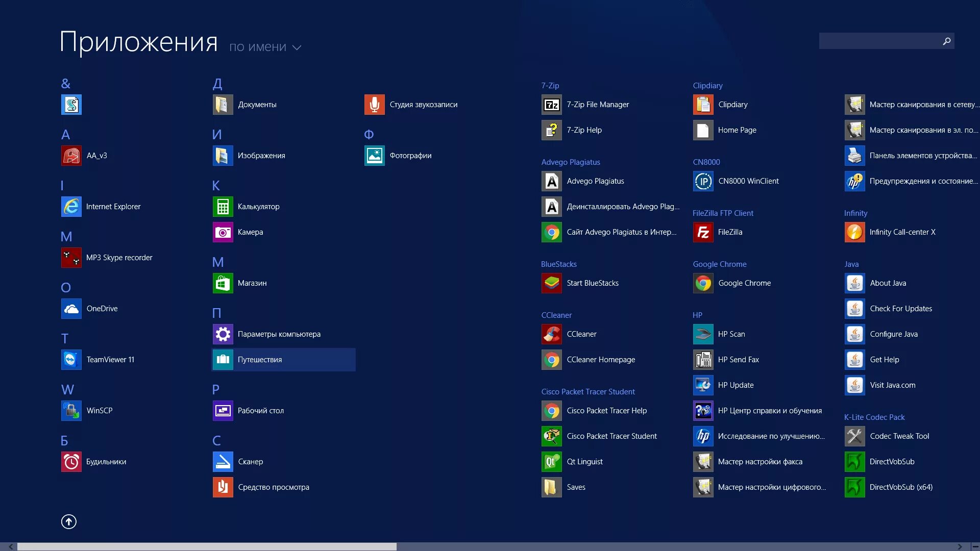Launch Google Chrome icon

pyautogui.click(x=703, y=283)
